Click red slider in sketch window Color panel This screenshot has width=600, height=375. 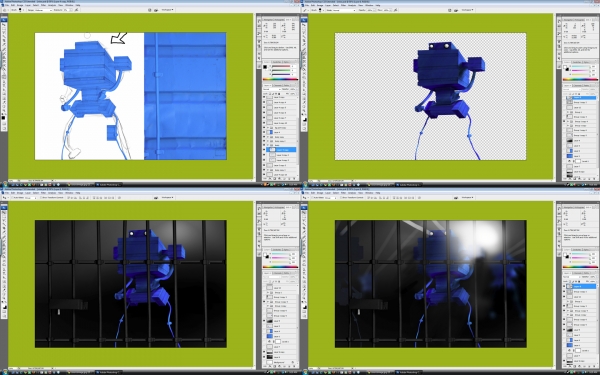[281, 67]
